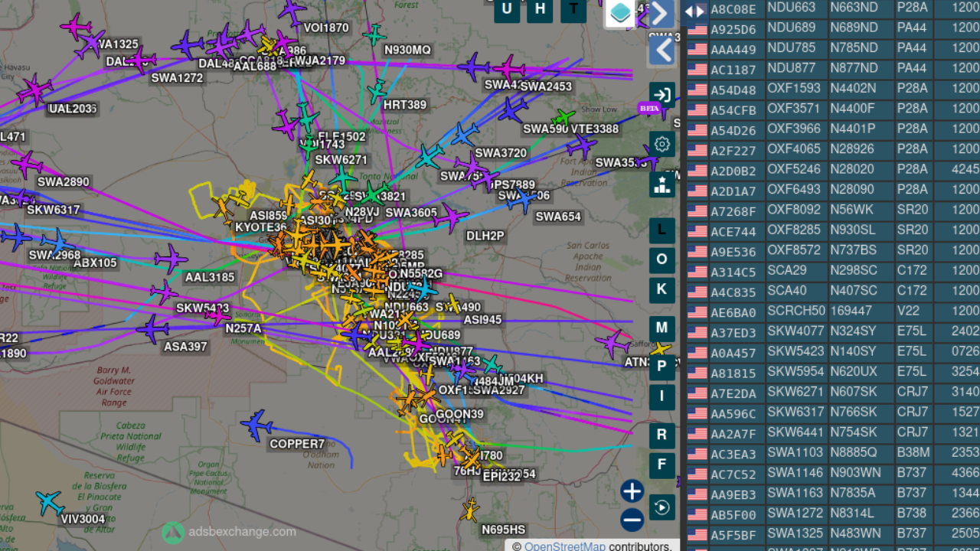980x551 pixels.
Task: Select the green VTE3388 aircraft icon
Action: click(563, 118)
